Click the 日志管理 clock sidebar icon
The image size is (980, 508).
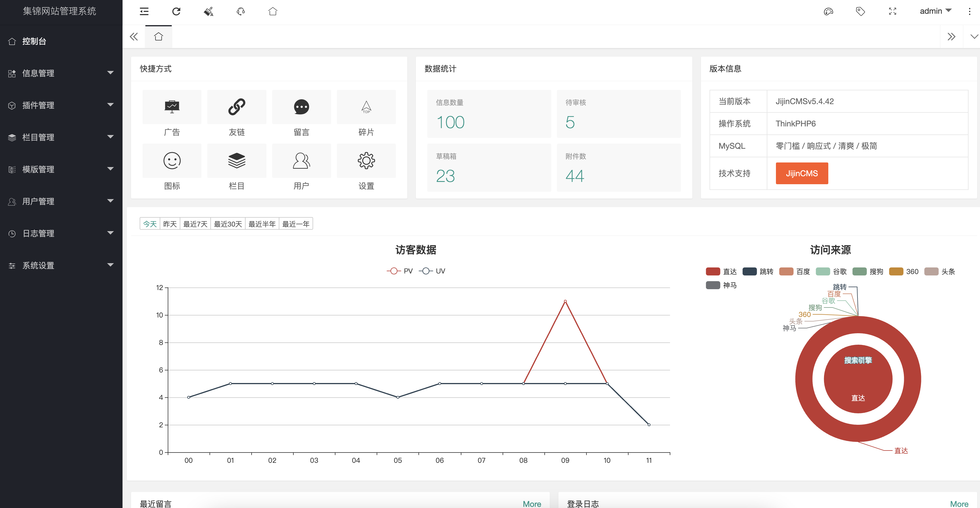[x=12, y=233]
